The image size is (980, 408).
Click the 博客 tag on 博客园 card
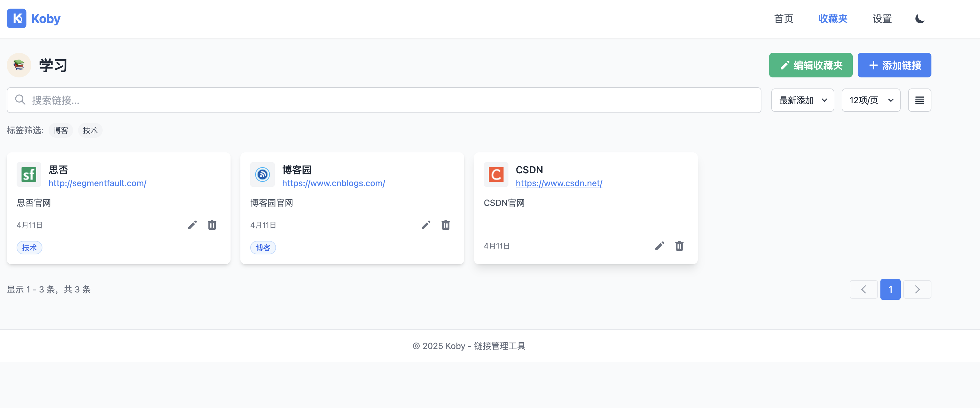(x=263, y=248)
